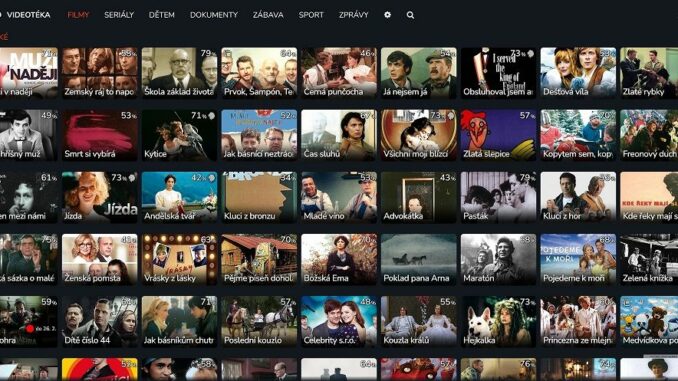Open the settings gear icon
Viewport: 678px width, 381px height.
(x=387, y=15)
